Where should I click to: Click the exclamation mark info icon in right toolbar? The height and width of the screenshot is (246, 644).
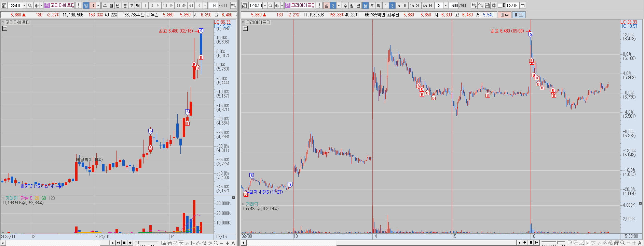click(319, 5)
